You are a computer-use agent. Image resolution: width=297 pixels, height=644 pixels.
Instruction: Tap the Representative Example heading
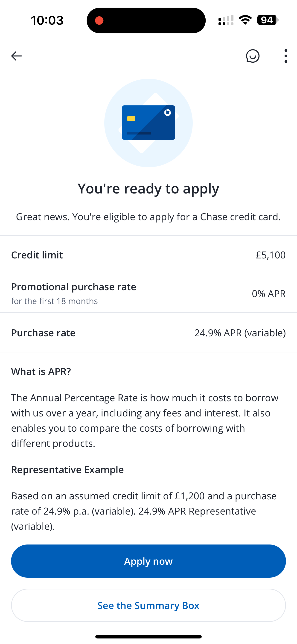(x=67, y=469)
